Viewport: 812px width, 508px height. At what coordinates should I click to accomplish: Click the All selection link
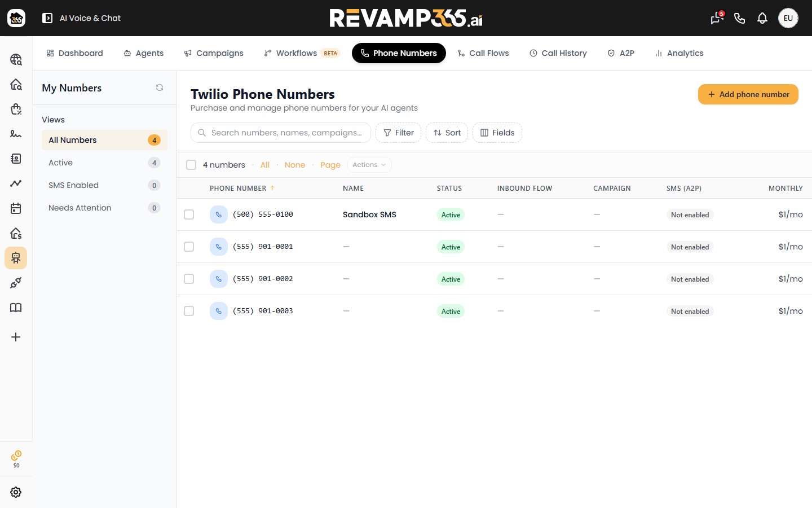click(265, 165)
